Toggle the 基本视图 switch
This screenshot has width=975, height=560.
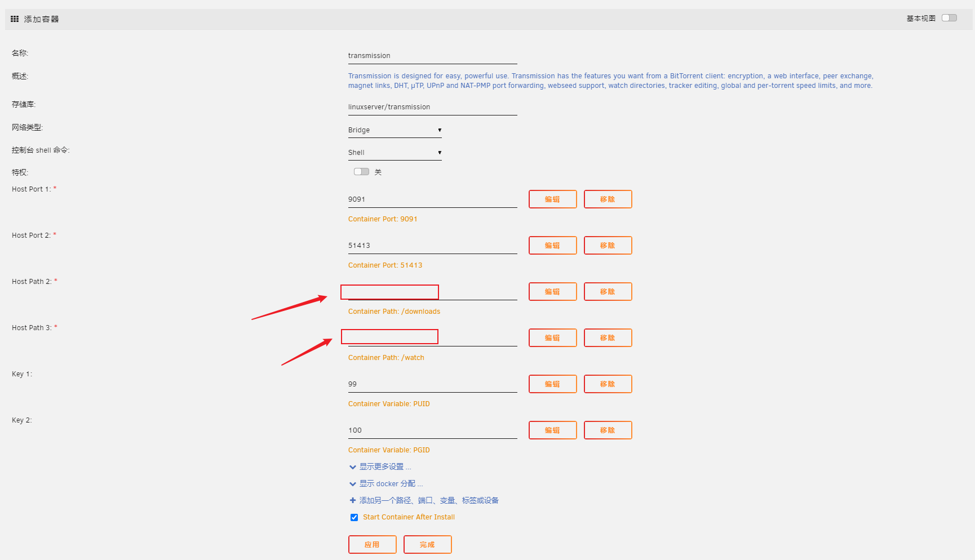(x=949, y=18)
